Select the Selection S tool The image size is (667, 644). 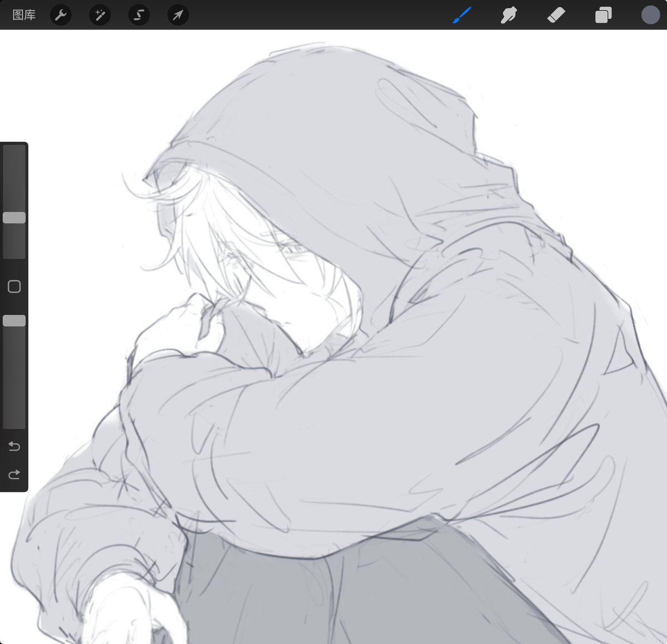pos(139,15)
